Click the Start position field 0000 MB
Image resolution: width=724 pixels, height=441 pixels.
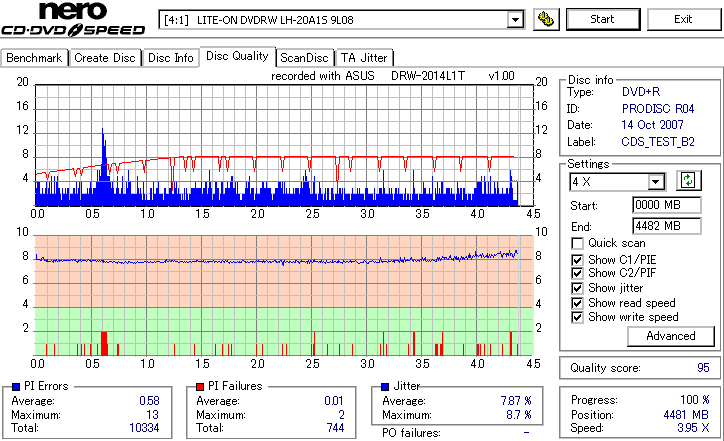click(666, 205)
